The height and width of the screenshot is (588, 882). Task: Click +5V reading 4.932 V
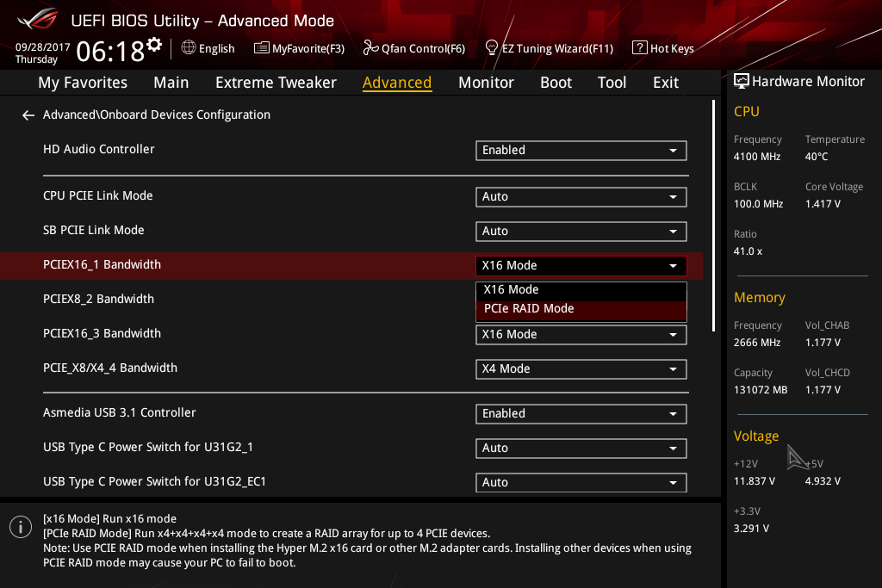pyautogui.click(x=823, y=482)
